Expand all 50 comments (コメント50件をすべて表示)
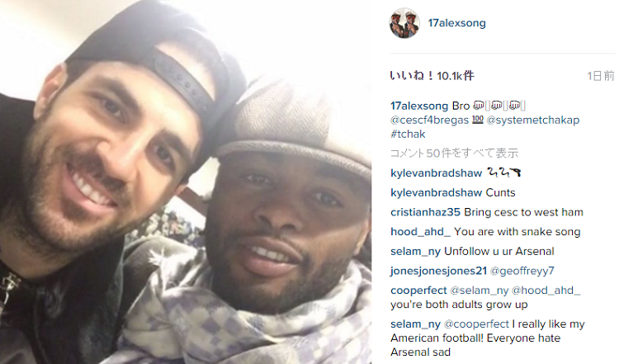The height and width of the screenshot is (364, 619). (x=454, y=154)
